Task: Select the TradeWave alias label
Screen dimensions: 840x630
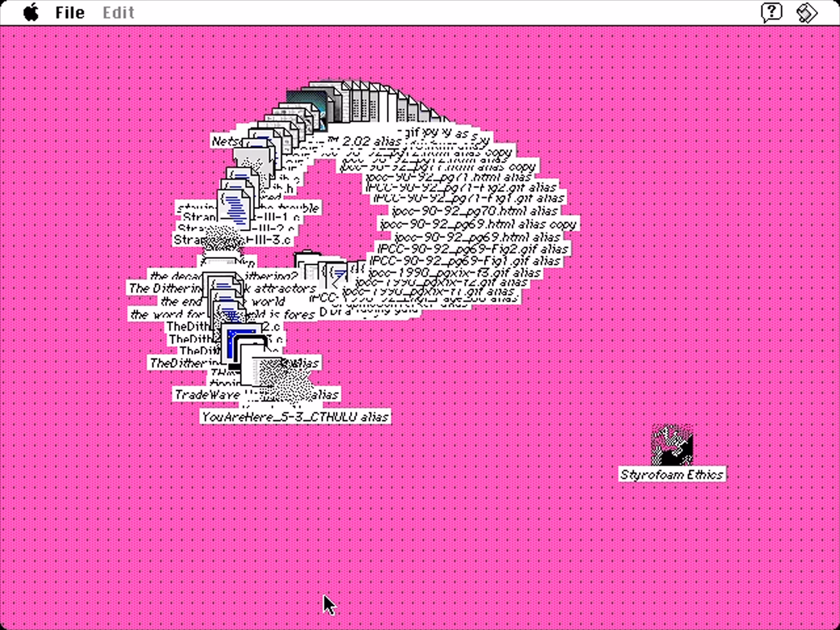Action: [x=207, y=395]
